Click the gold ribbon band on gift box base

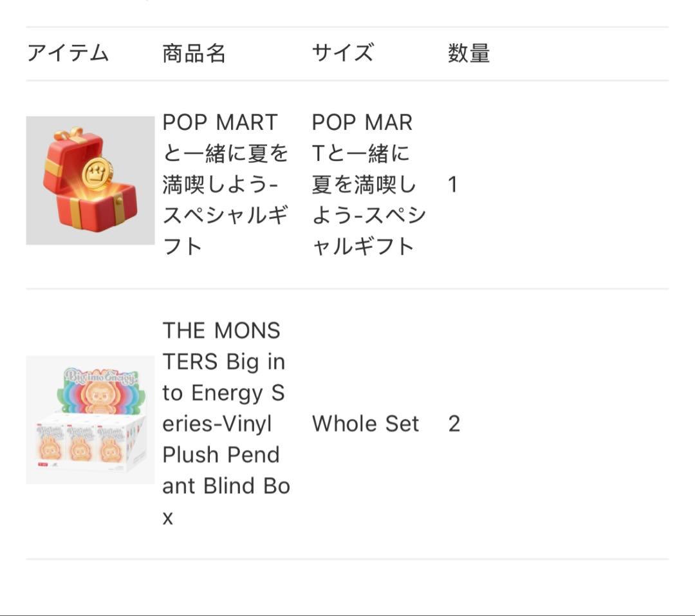[76, 214]
